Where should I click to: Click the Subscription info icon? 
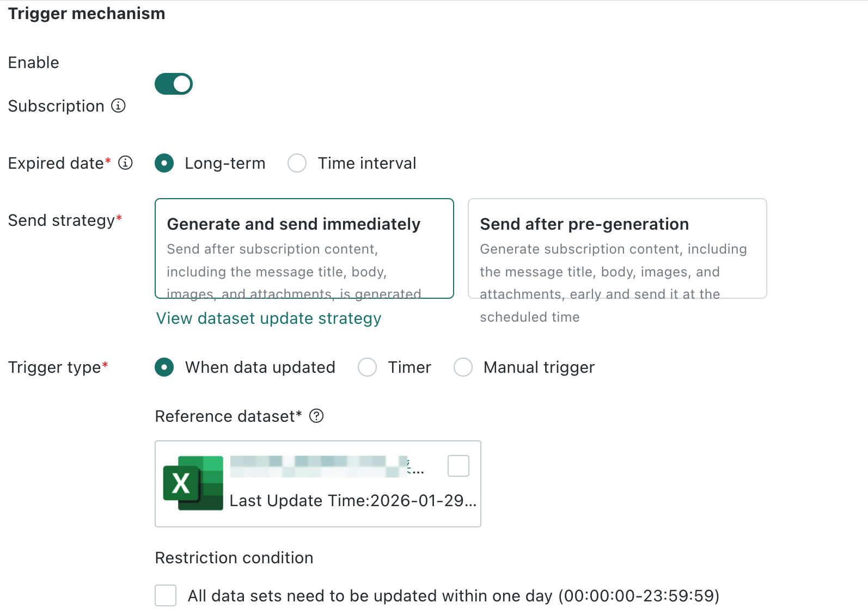pos(118,106)
